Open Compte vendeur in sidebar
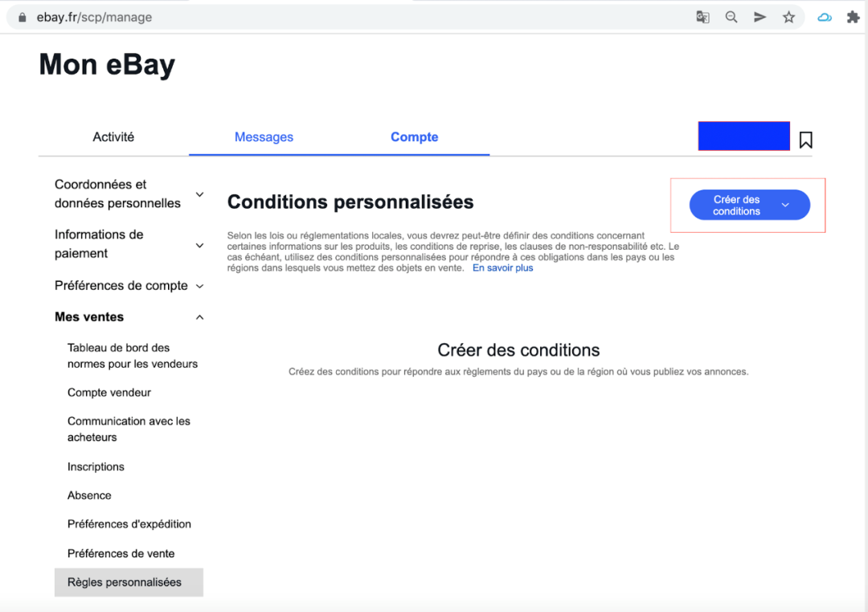The height and width of the screenshot is (612, 868). [x=109, y=392]
